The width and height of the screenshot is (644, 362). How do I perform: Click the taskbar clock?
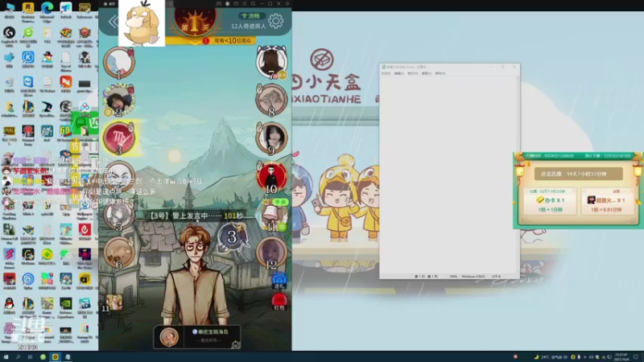[x=621, y=357]
